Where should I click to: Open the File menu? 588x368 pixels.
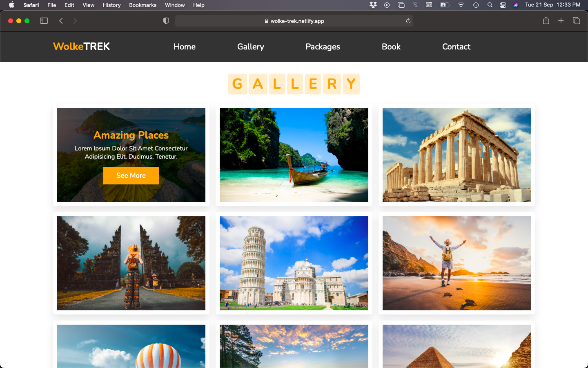click(52, 5)
